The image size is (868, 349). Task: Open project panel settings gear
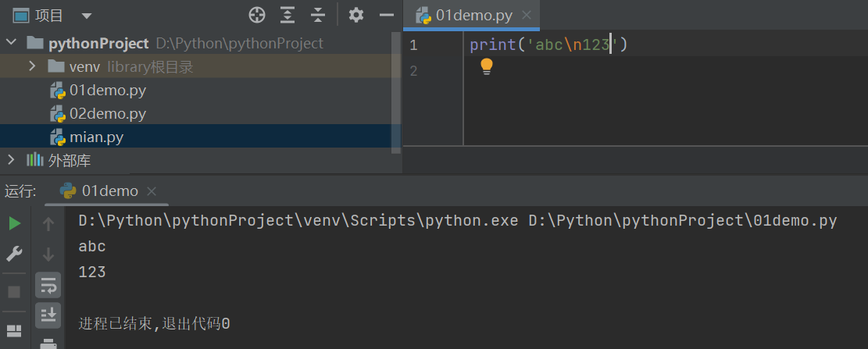[x=356, y=15]
